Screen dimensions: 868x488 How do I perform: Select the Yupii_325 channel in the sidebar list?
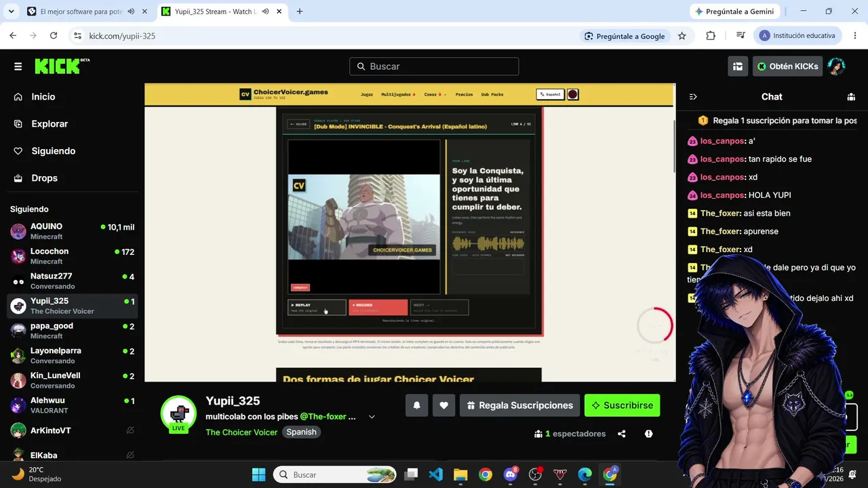[73, 306]
